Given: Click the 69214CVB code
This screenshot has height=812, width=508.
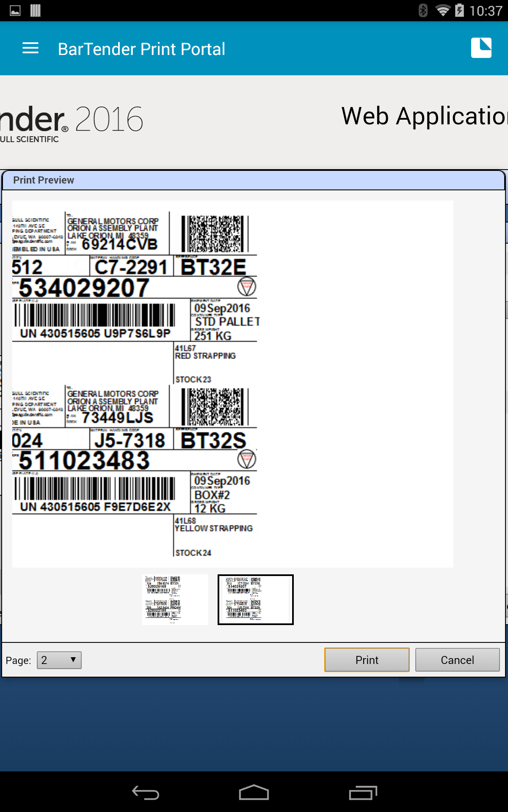Looking at the screenshot, I should [120, 244].
